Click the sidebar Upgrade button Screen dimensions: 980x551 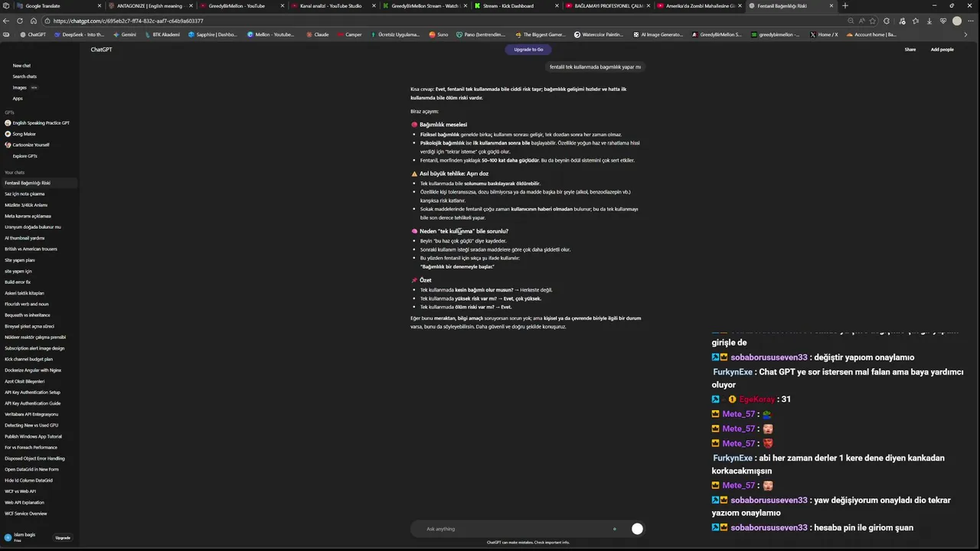[x=63, y=538]
